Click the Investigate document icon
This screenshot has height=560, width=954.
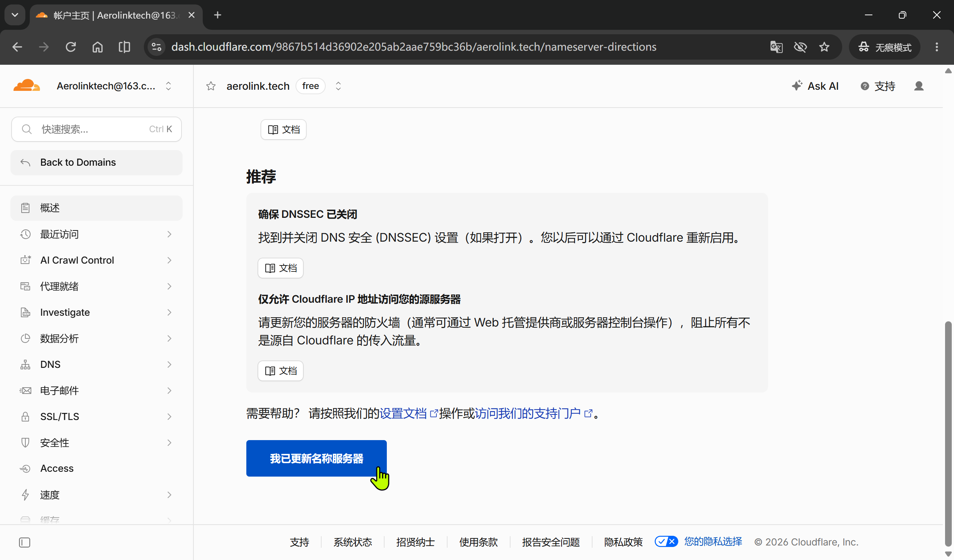(x=25, y=312)
